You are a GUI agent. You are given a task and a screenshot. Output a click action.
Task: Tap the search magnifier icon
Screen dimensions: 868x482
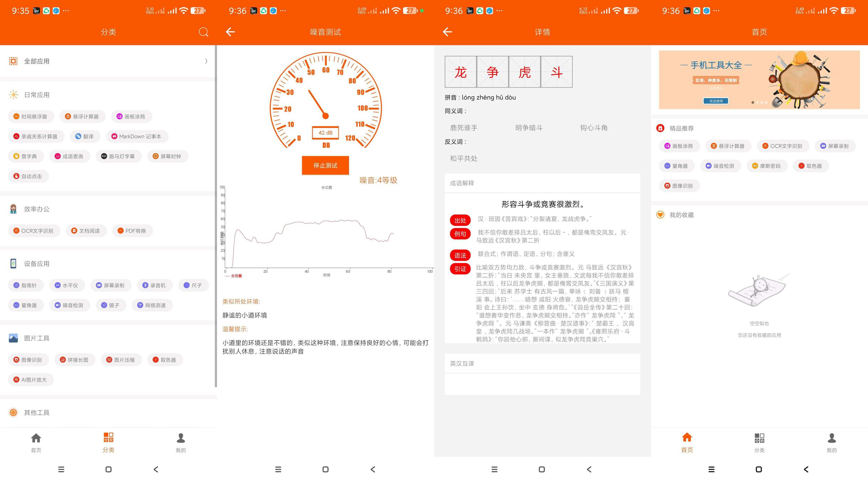click(203, 32)
